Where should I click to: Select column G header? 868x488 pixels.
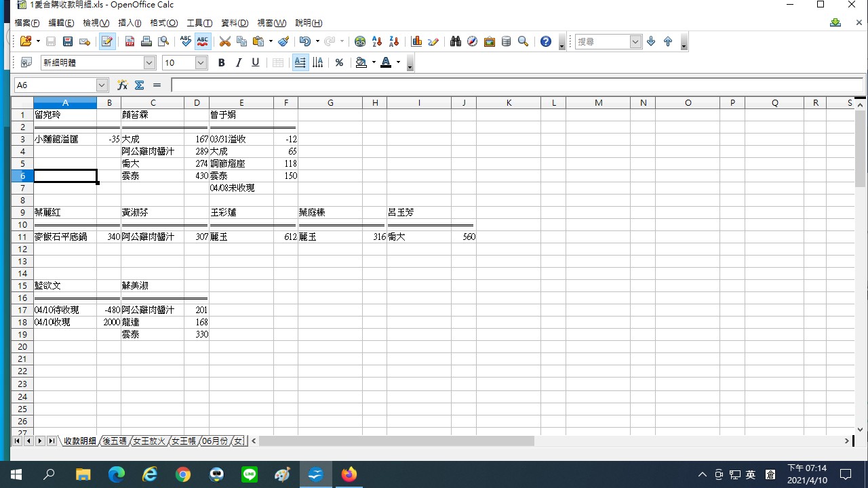(x=330, y=103)
